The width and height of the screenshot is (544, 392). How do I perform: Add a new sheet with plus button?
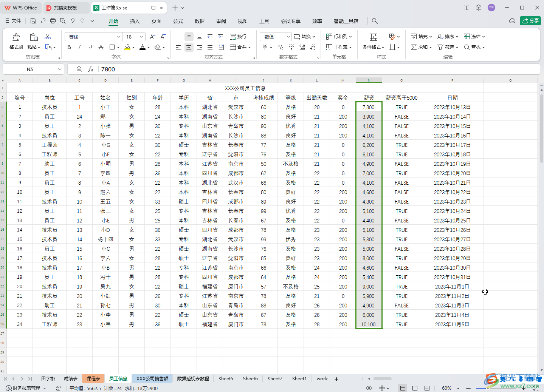click(x=336, y=379)
